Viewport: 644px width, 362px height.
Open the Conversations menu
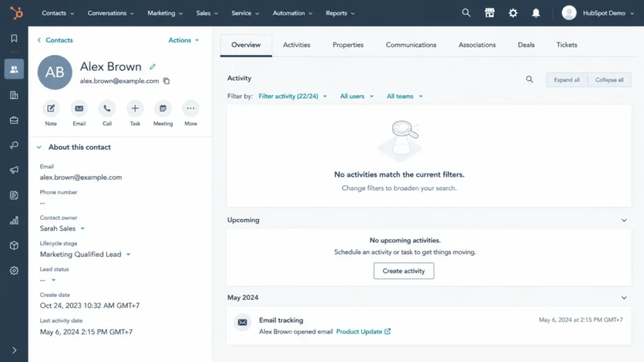(111, 13)
